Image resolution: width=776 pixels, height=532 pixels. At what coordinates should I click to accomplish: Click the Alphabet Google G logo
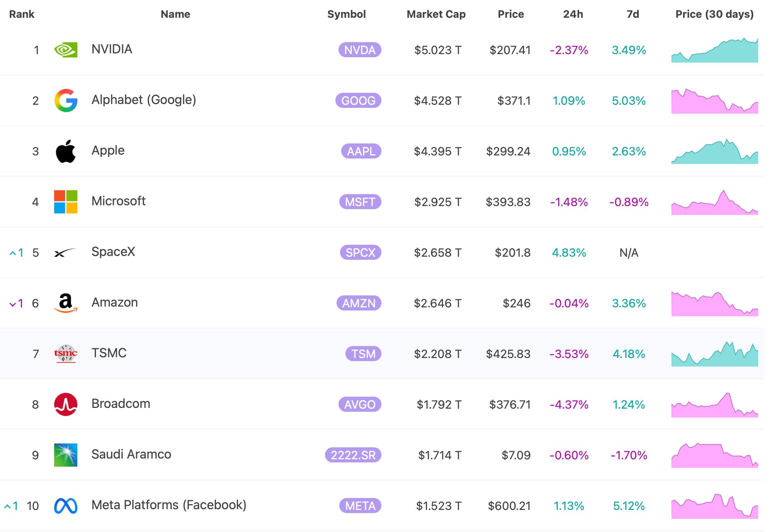coord(66,101)
